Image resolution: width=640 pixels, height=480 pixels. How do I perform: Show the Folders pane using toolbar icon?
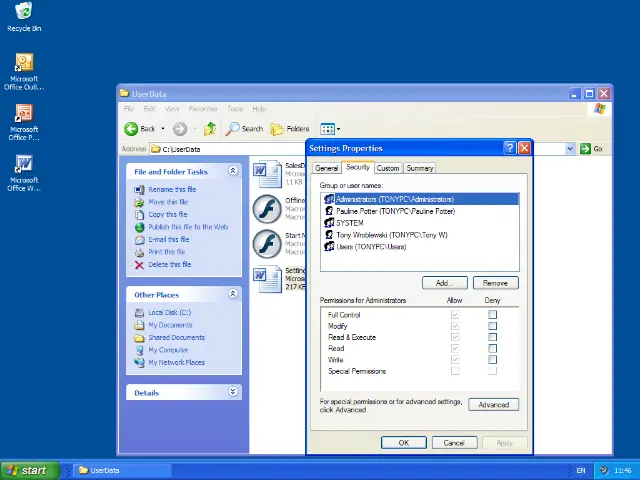tap(290, 129)
